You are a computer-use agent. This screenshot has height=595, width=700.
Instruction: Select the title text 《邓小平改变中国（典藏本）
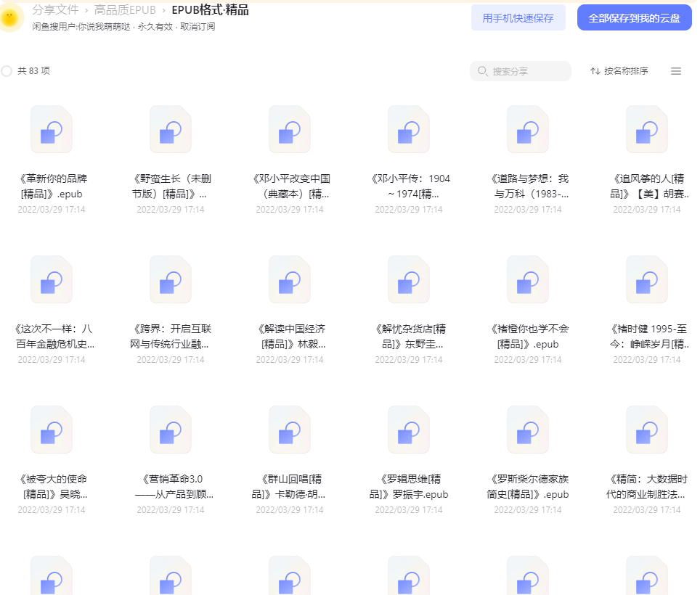tap(290, 186)
